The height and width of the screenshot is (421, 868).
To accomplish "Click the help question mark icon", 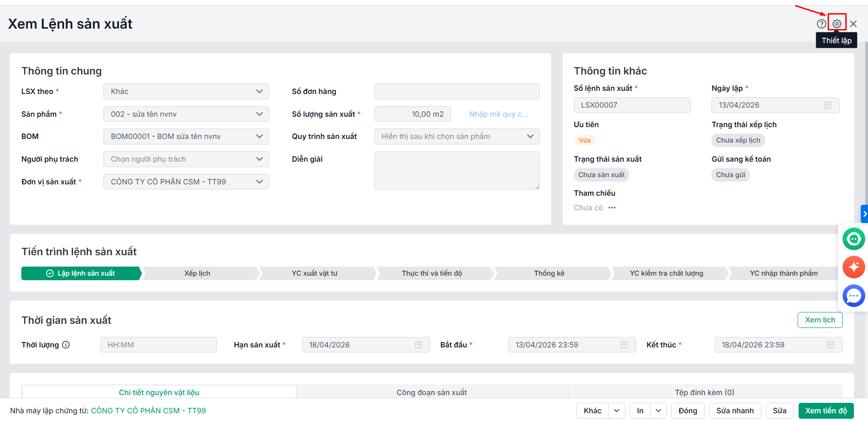I will (821, 24).
